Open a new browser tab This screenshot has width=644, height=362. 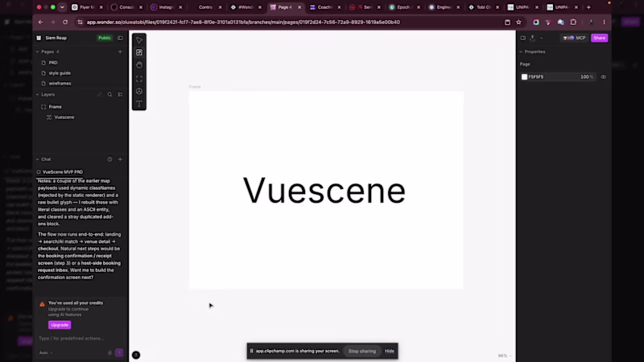588,7
